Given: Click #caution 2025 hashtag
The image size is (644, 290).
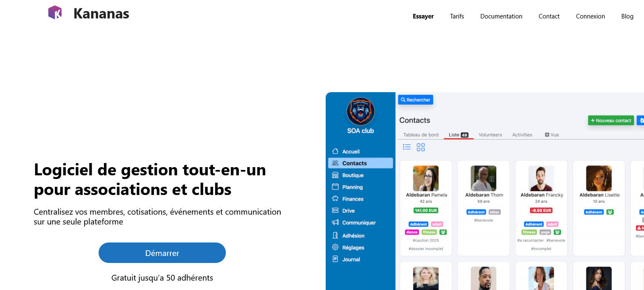Looking at the screenshot, I should pyautogui.click(x=426, y=240).
